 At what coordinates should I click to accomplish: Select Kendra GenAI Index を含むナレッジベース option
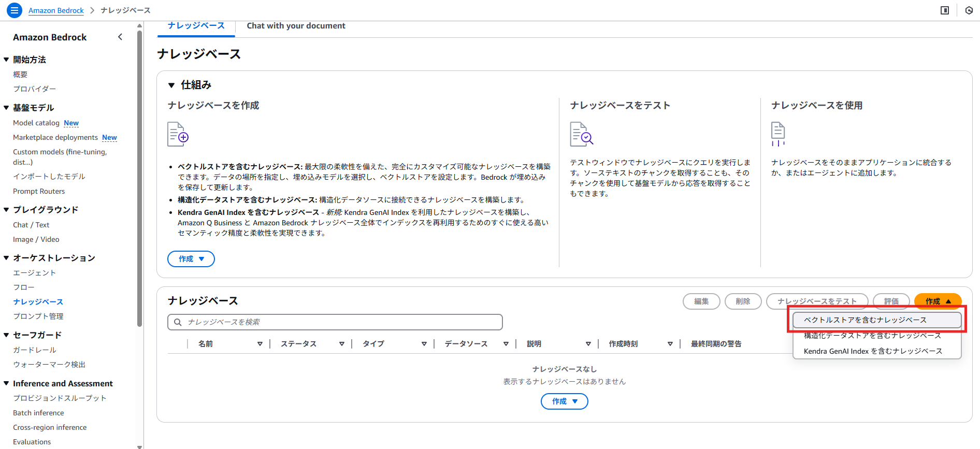tap(877, 351)
